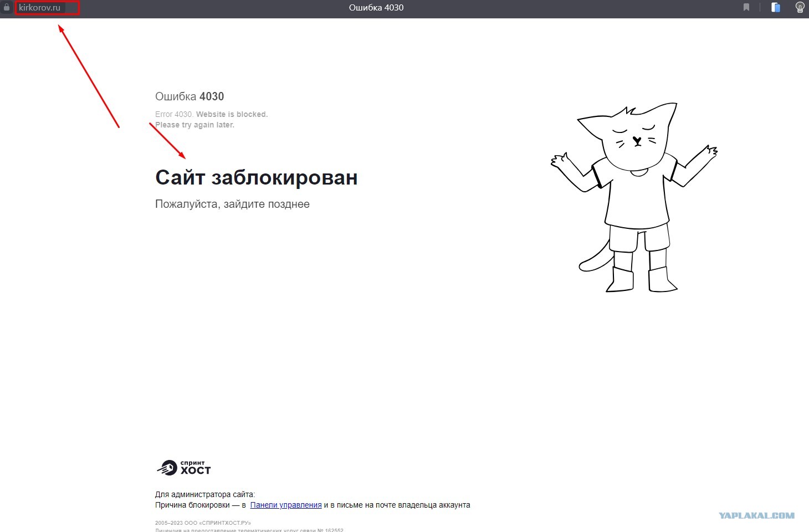Click the padlock icon beside kirkorov.ru

[7, 8]
